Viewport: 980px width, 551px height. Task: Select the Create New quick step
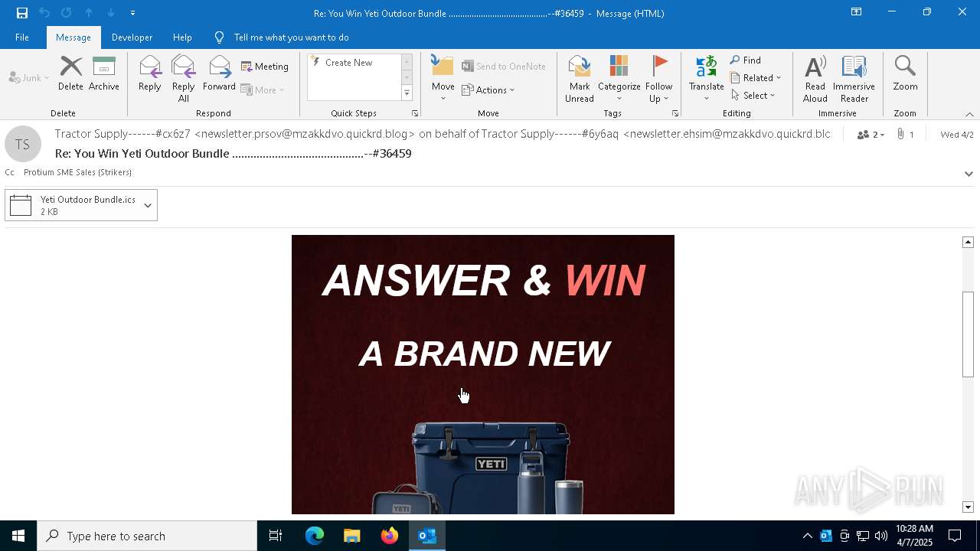354,63
